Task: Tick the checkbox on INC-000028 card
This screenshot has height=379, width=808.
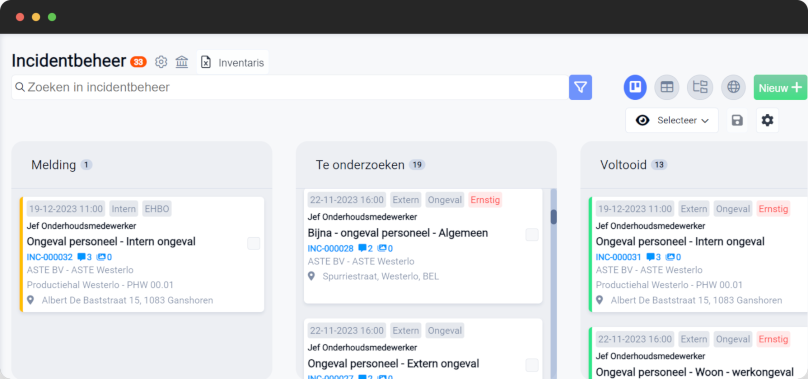Action: pyautogui.click(x=532, y=235)
